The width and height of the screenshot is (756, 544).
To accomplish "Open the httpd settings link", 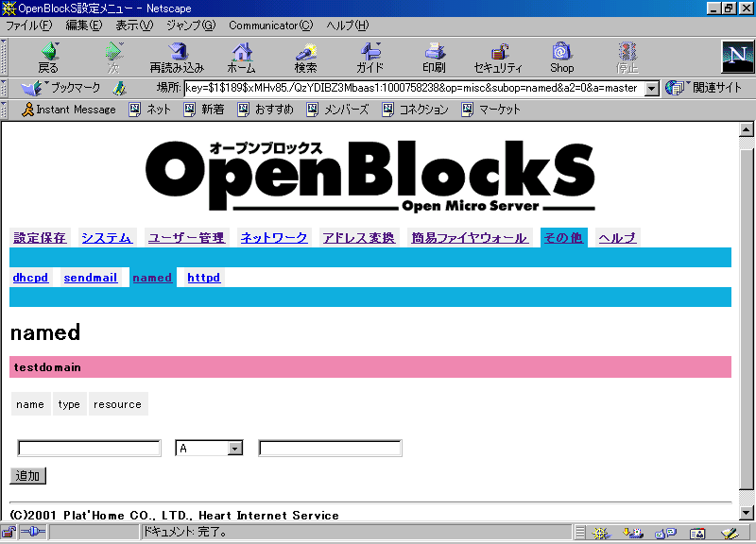I will (203, 278).
